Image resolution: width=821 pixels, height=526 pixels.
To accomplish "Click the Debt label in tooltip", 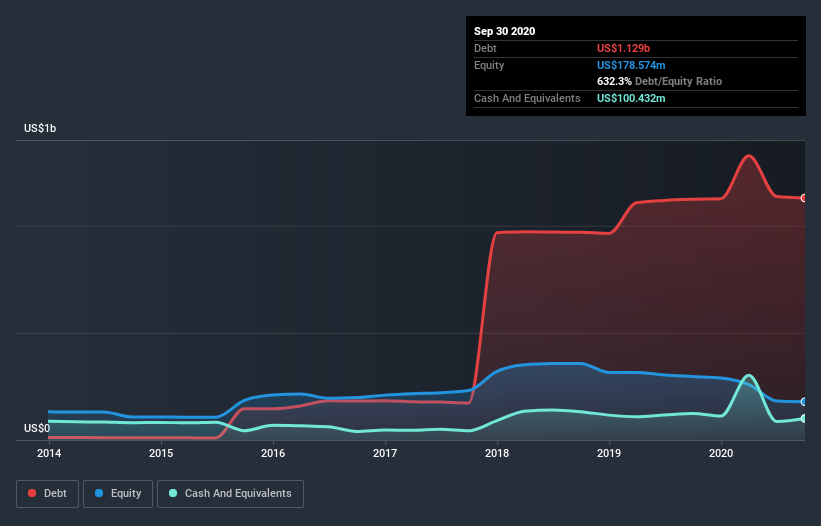I will click(485, 48).
